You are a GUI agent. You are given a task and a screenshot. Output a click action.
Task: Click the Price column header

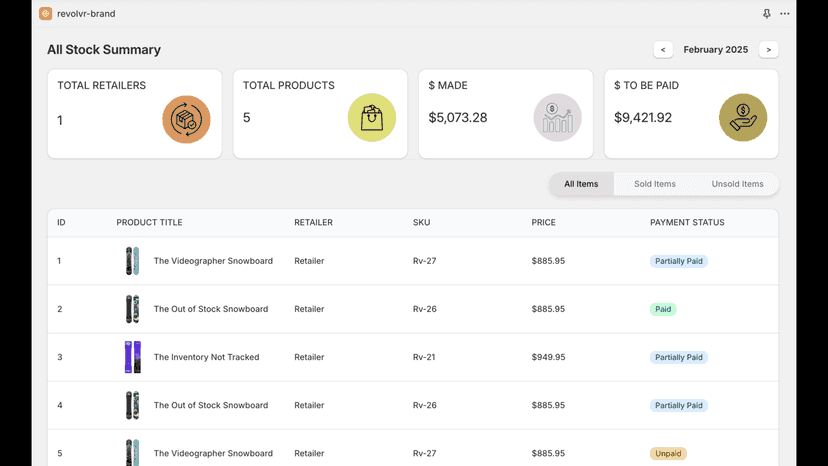coord(543,222)
